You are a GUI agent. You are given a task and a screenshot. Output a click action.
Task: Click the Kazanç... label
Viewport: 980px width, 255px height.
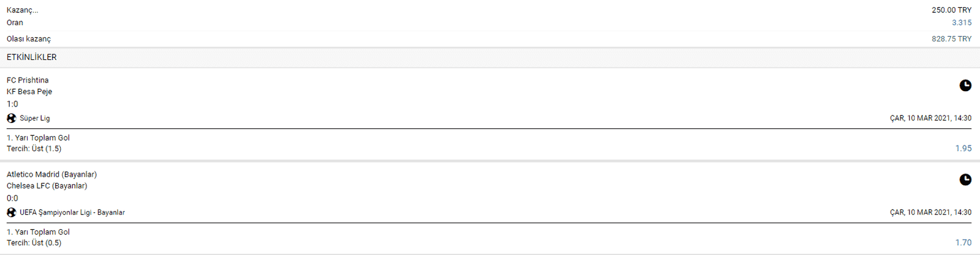(x=23, y=10)
